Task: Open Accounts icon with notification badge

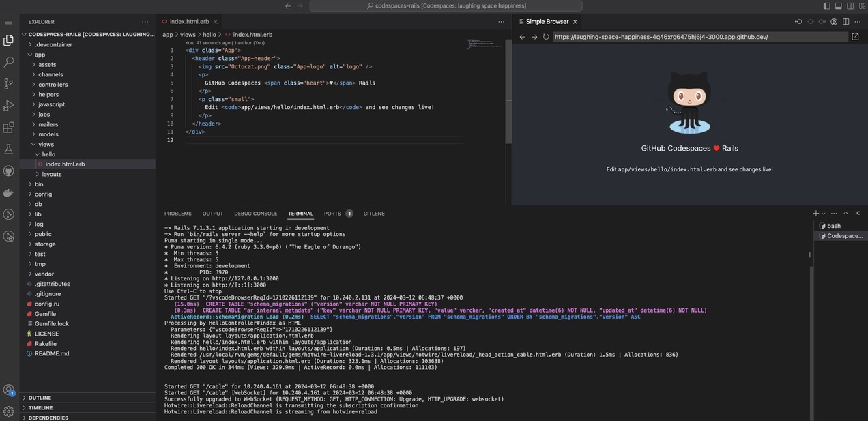Action: tap(9, 390)
